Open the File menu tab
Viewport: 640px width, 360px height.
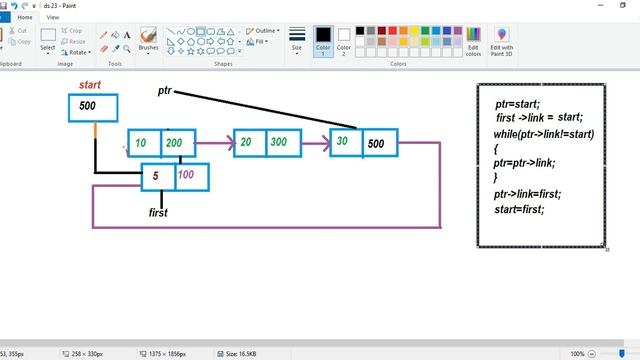(x=4, y=18)
